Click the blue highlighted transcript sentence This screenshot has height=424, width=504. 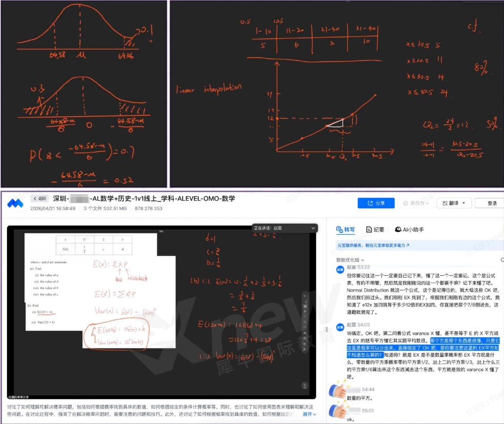click(423, 348)
